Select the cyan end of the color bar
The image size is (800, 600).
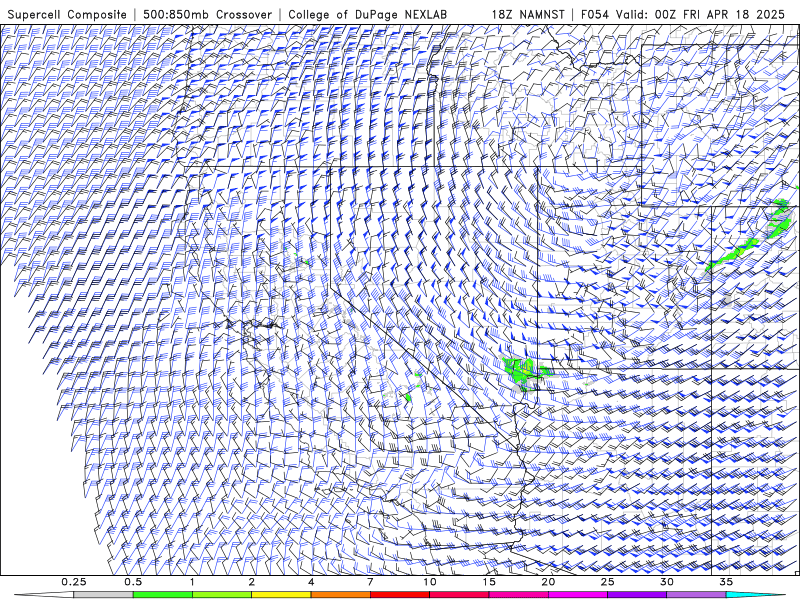pos(755,595)
